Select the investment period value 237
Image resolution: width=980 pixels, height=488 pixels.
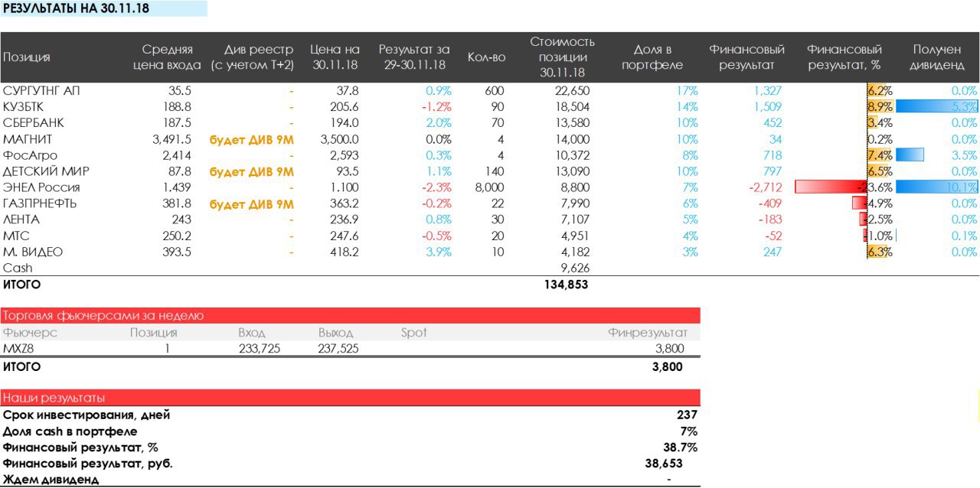pos(686,415)
